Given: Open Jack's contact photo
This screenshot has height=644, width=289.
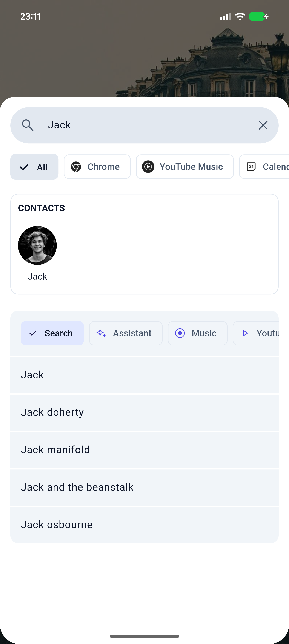Looking at the screenshot, I should [x=37, y=246].
